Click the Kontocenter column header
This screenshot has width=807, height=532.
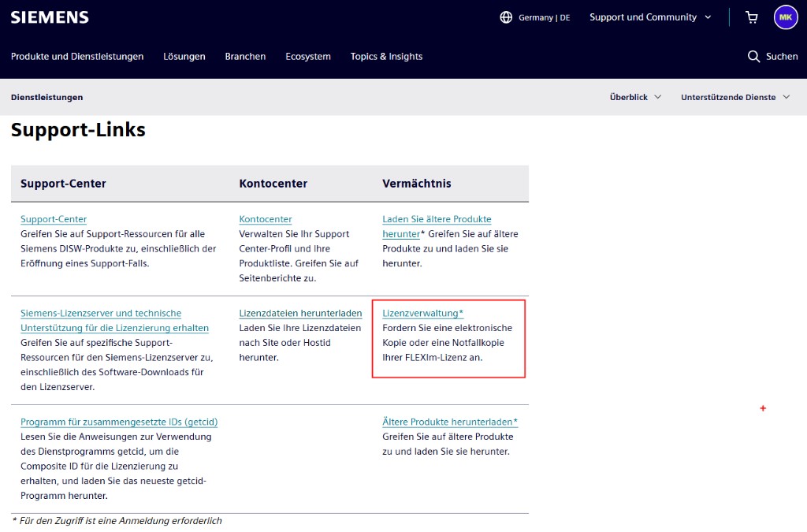[273, 184]
